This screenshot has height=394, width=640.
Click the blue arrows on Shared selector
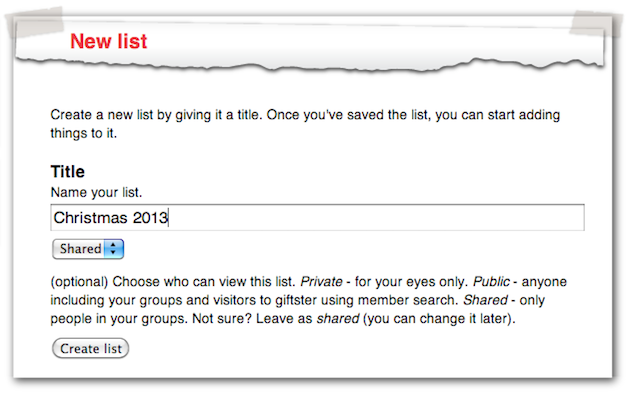click(x=113, y=249)
